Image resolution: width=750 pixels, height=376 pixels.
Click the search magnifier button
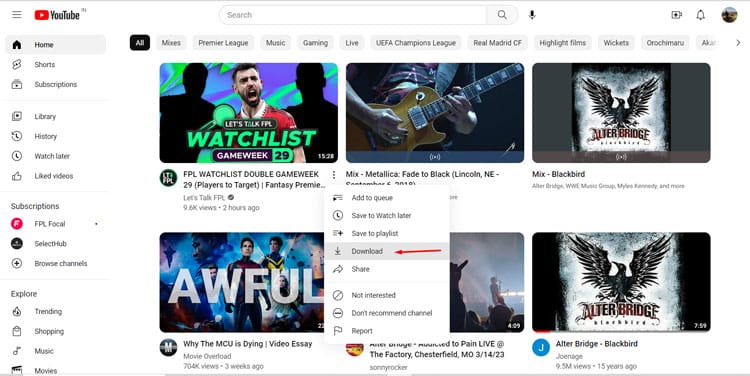[x=502, y=15]
